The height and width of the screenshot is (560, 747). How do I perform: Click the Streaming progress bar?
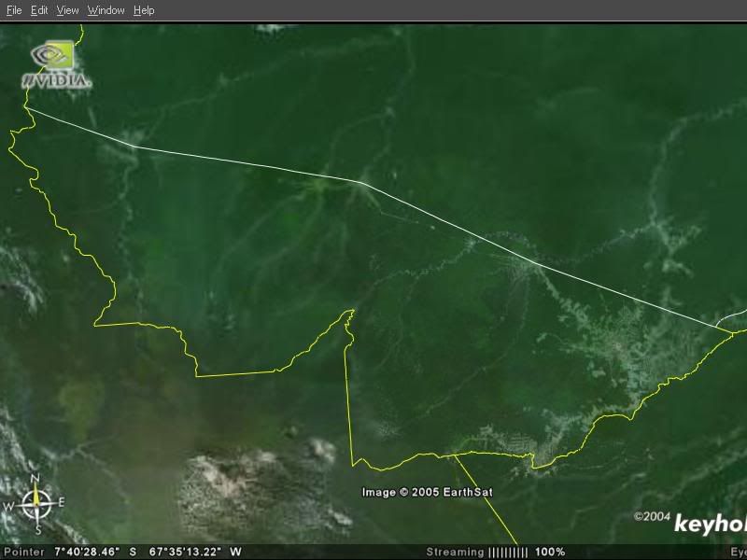tap(508, 553)
